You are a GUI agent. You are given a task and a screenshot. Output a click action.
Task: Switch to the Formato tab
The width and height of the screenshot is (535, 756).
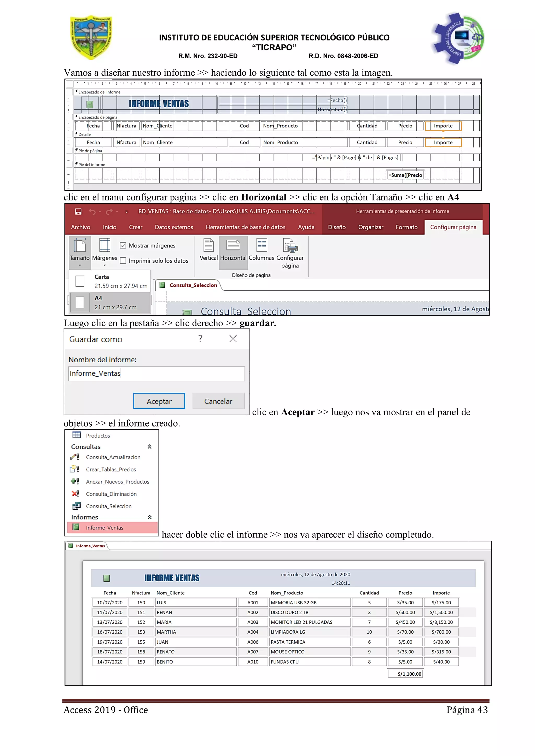pyautogui.click(x=407, y=227)
